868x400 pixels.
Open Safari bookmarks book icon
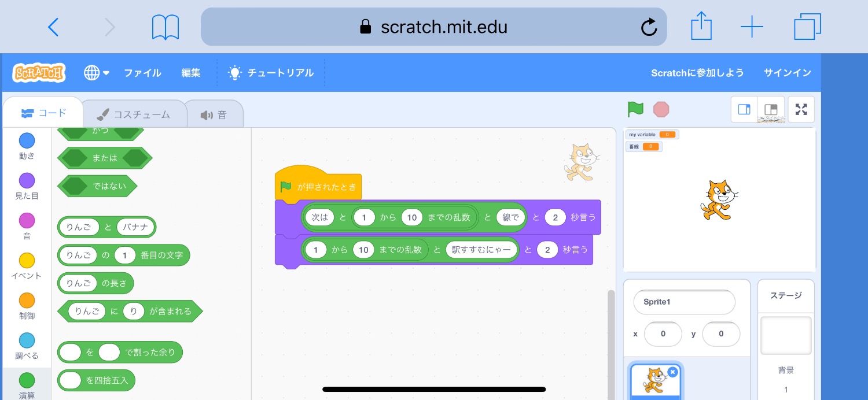pyautogui.click(x=165, y=27)
